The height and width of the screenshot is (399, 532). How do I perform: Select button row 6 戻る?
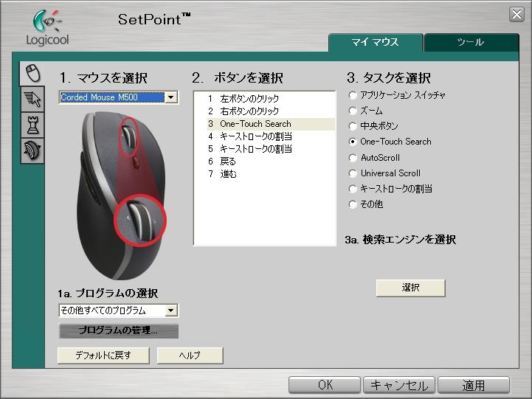(x=271, y=162)
